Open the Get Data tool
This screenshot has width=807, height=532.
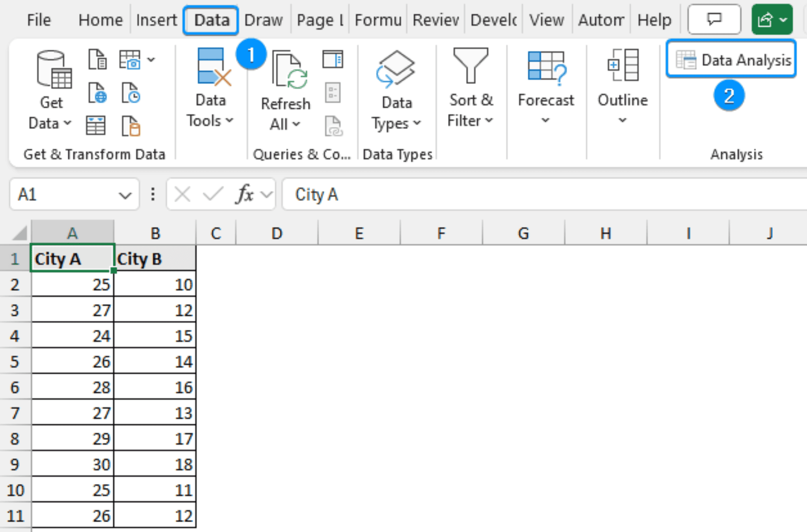coord(50,91)
